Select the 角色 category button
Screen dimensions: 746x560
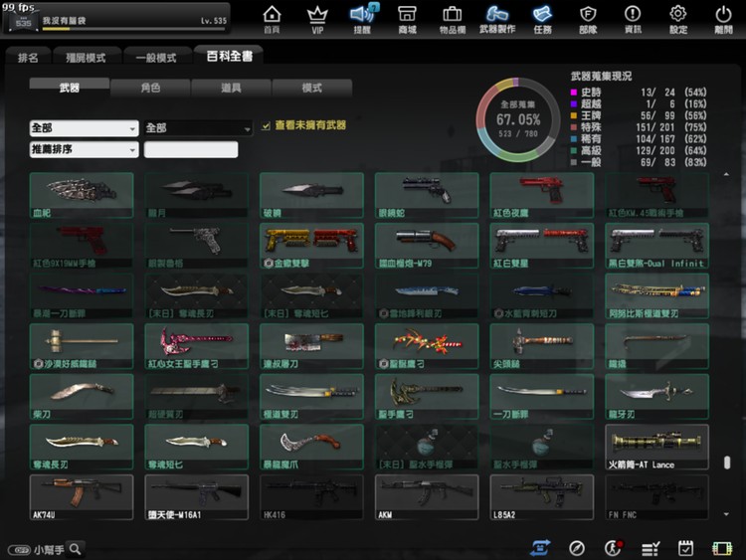click(150, 88)
